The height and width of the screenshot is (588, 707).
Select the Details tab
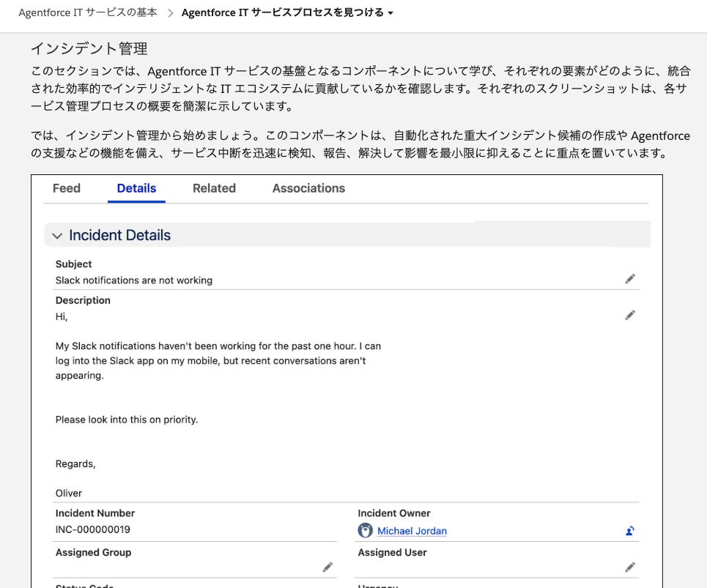[136, 188]
